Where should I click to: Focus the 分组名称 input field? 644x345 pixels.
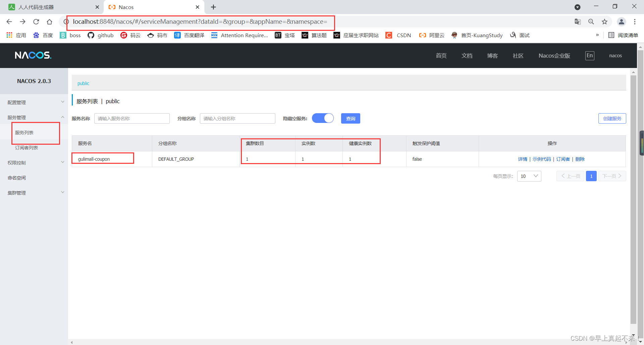(x=237, y=119)
